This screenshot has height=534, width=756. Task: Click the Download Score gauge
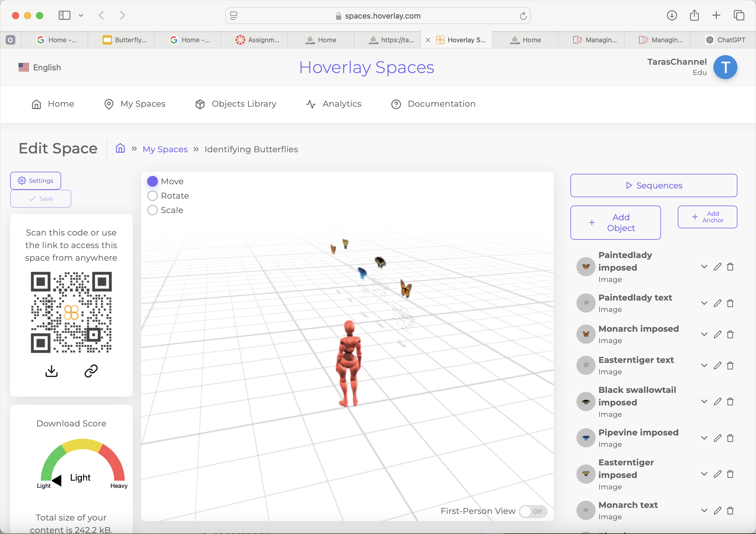point(82,464)
